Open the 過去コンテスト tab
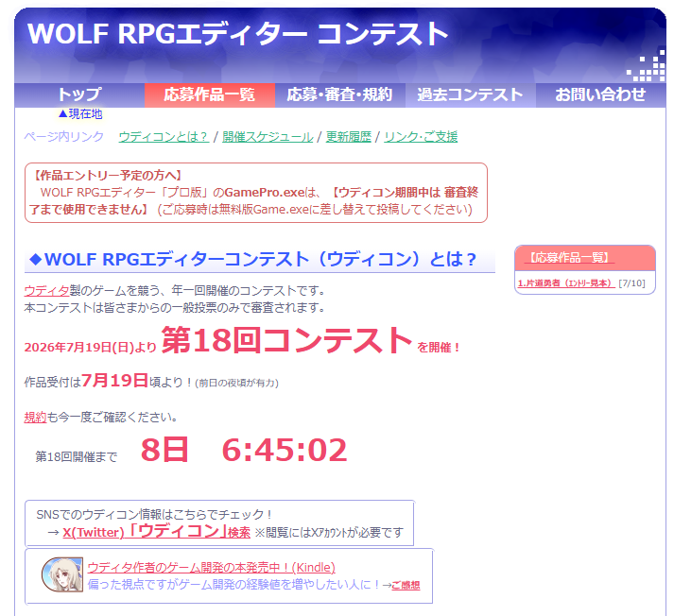674x616 pixels. coord(470,94)
